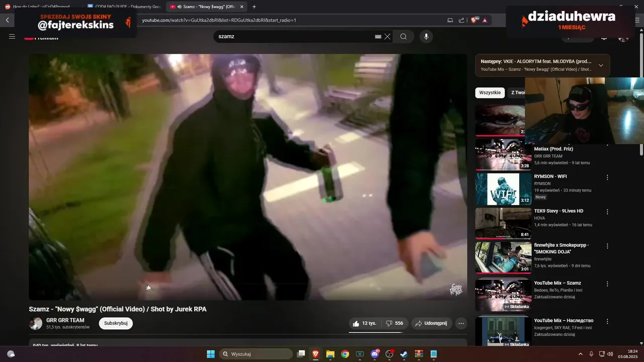Open Discord from the taskbar

(x=374, y=354)
